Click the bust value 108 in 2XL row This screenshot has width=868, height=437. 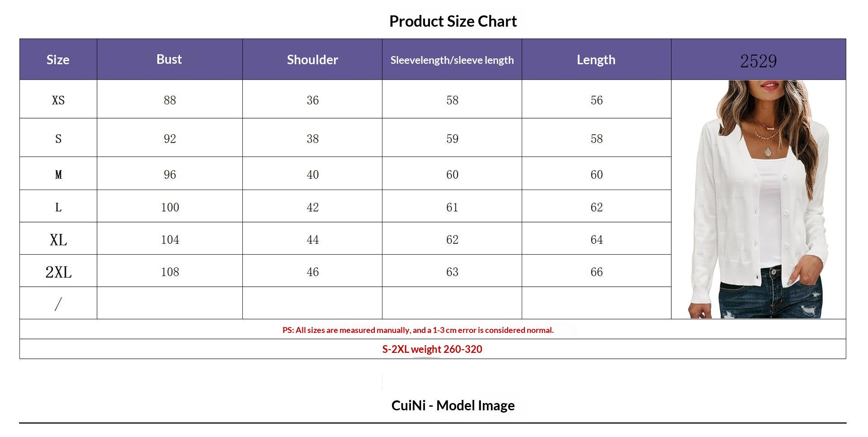click(x=170, y=272)
